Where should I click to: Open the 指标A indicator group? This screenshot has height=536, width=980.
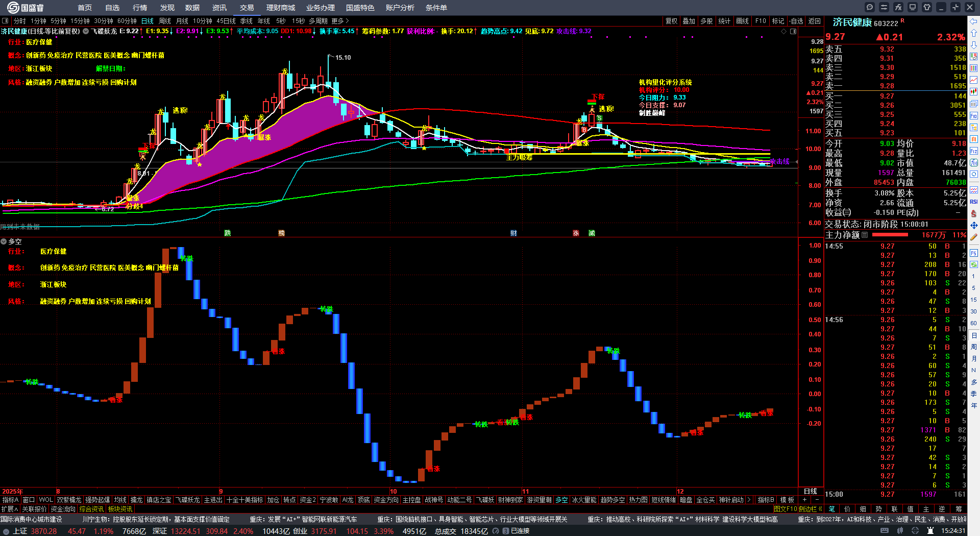click(x=10, y=500)
